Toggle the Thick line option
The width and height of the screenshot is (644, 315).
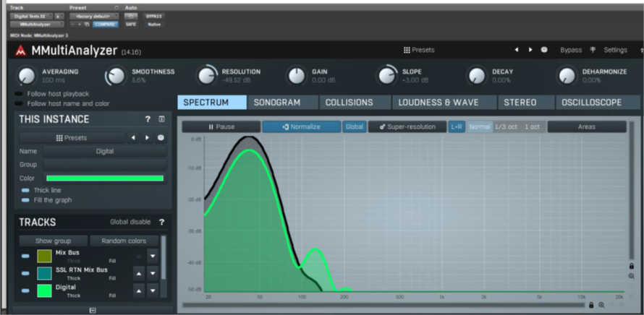point(26,190)
